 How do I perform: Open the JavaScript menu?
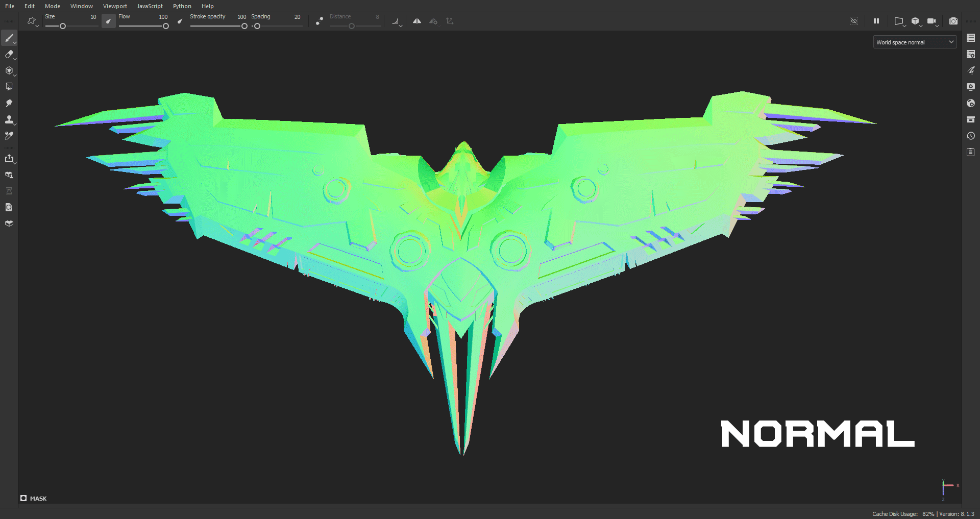(150, 6)
